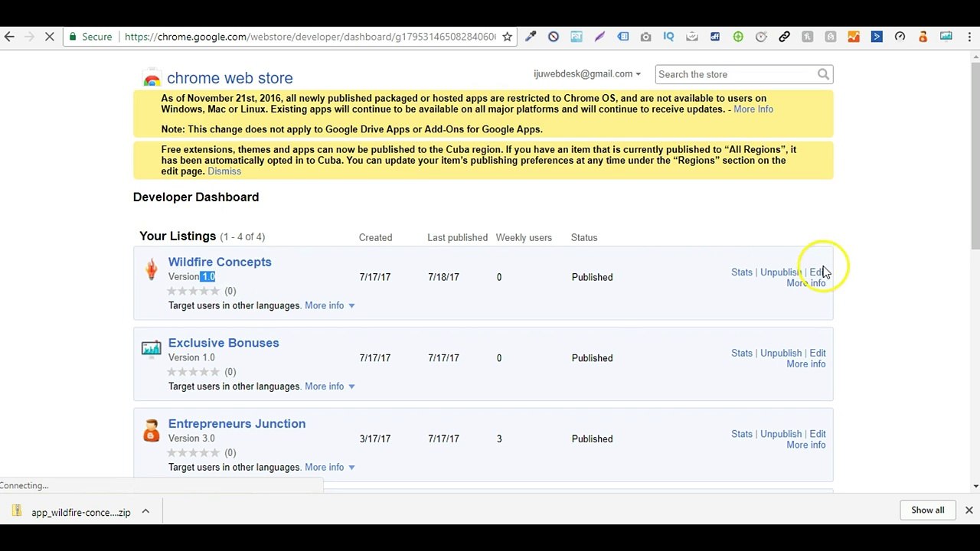Viewport: 980px width, 551px height.
Task: Open the blue monitor extension icon
Action: pyautogui.click(x=946, y=37)
